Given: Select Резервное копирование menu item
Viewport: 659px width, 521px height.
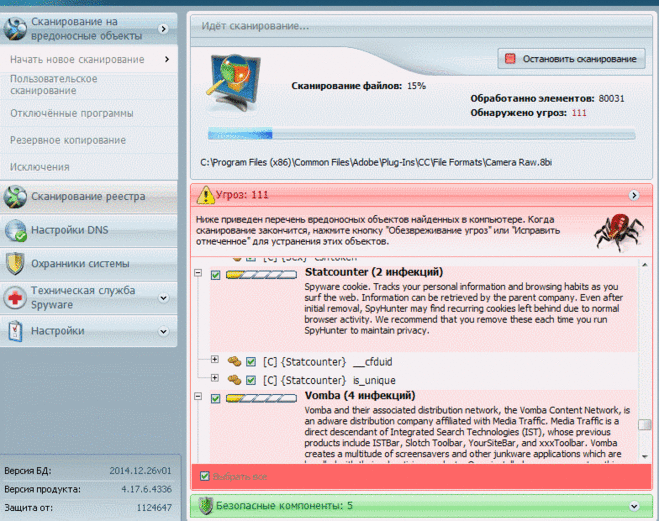Looking at the screenshot, I should click(68, 140).
